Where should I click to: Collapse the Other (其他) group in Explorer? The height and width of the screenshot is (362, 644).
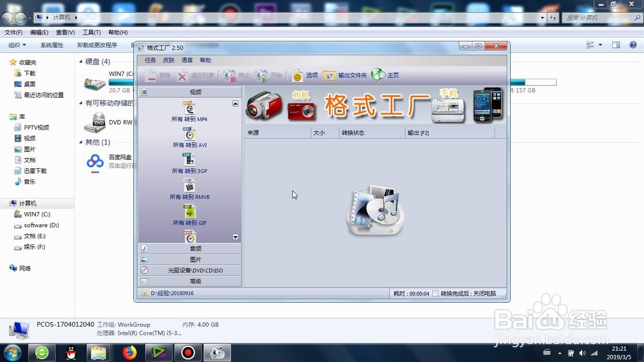81,142
